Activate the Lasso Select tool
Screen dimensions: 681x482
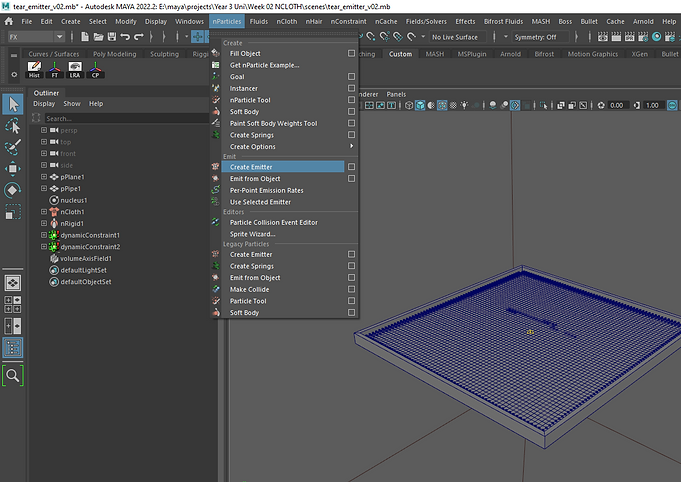[13, 126]
